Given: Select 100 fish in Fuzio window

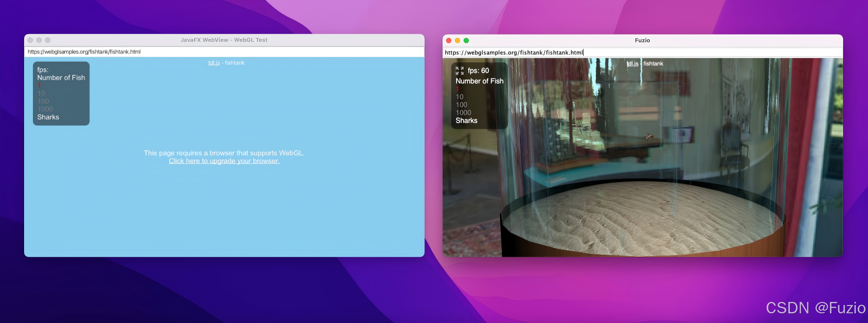Looking at the screenshot, I should (461, 105).
